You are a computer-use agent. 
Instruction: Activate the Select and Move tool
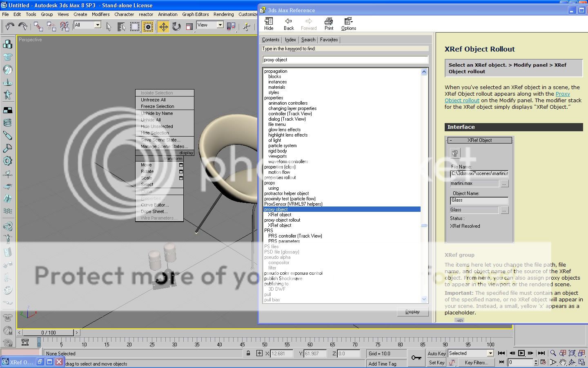(x=163, y=27)
